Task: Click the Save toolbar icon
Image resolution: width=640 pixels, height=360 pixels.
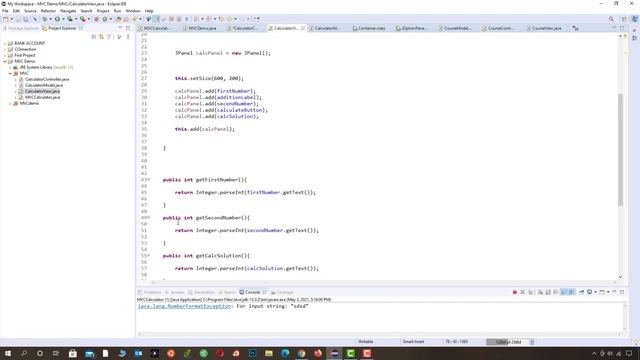Action: pos(18,19)
